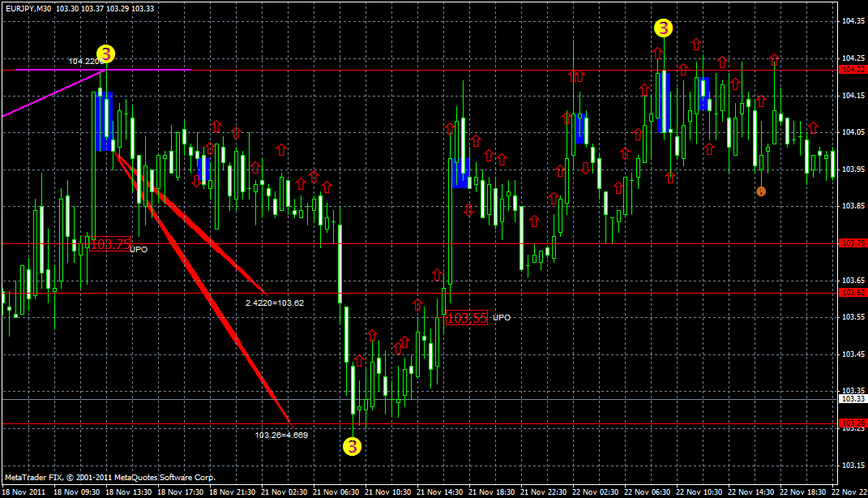This screenshot has height=498, width=868.
Task: Click the yellow "3" marker near the 104.22 peak
Action: point(104,54)
